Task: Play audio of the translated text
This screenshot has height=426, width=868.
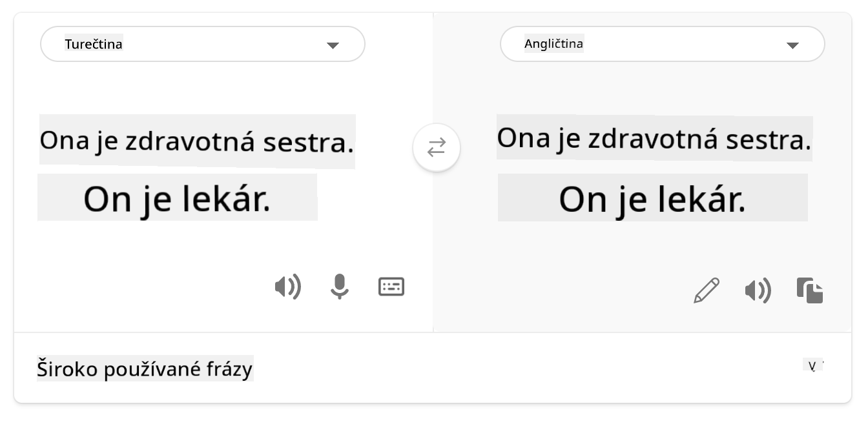Action: 758,291
